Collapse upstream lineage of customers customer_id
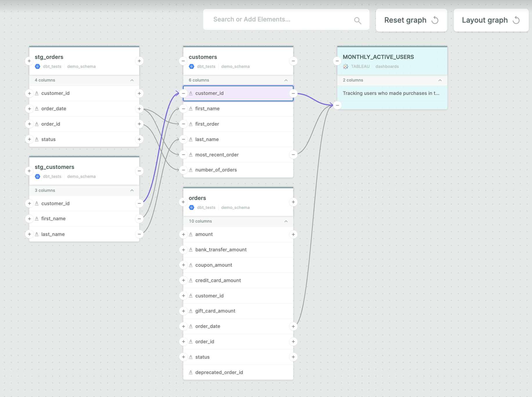Viewport: 532px width, 397px height. [x=183, y=93]
